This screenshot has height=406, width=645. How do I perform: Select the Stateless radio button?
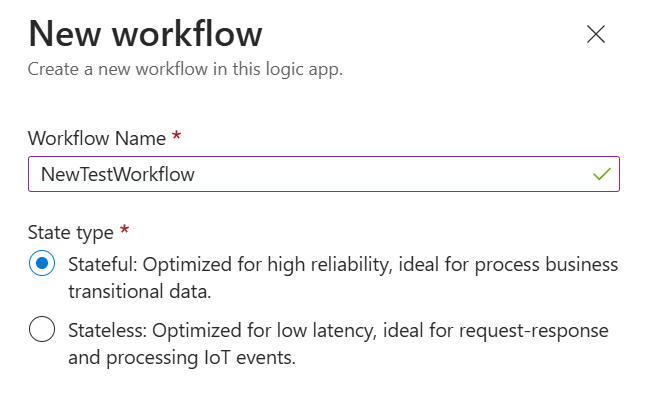point(41,330)
